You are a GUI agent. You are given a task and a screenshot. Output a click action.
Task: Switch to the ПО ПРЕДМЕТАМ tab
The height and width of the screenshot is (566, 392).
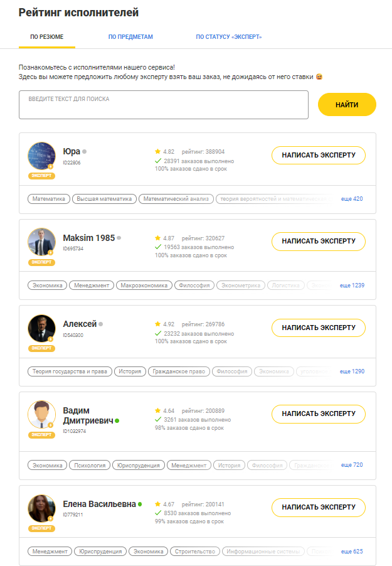coord(130,37)
